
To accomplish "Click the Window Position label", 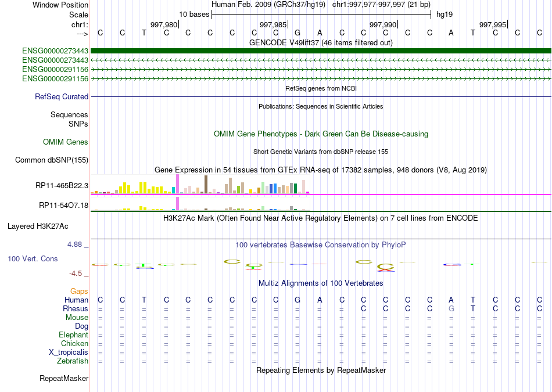I will click(60, 5).
